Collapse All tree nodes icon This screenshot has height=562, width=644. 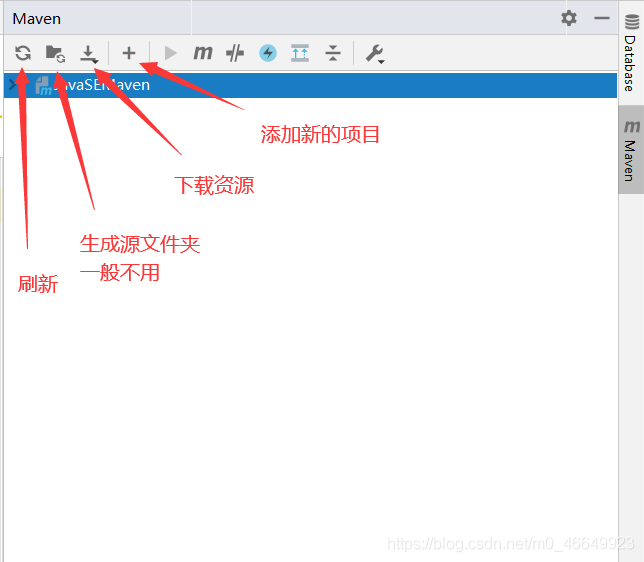333,53
